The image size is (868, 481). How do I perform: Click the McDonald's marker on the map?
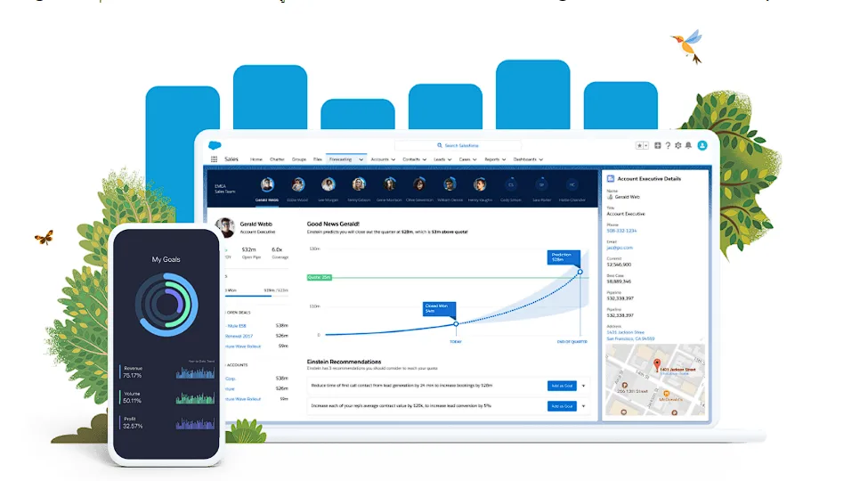point(667,394)
